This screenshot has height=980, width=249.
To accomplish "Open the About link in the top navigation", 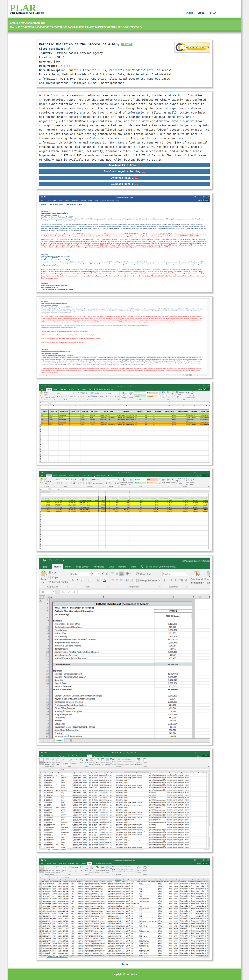I will tap(202, 12).
